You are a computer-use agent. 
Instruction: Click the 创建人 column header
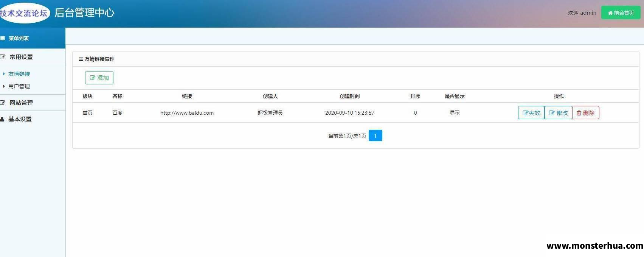[270, 96]
